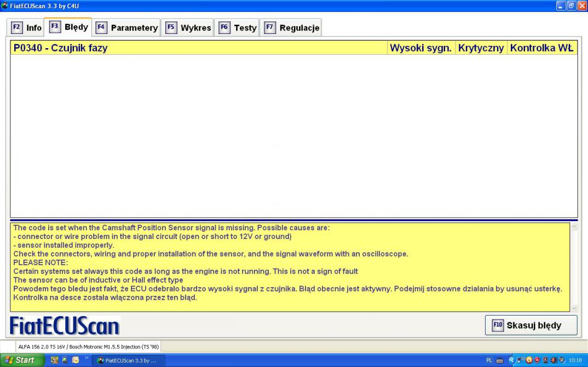Click scroll-up arrow of description panel
This screenshot has height=367, width=588.
(x=574, y=226)
